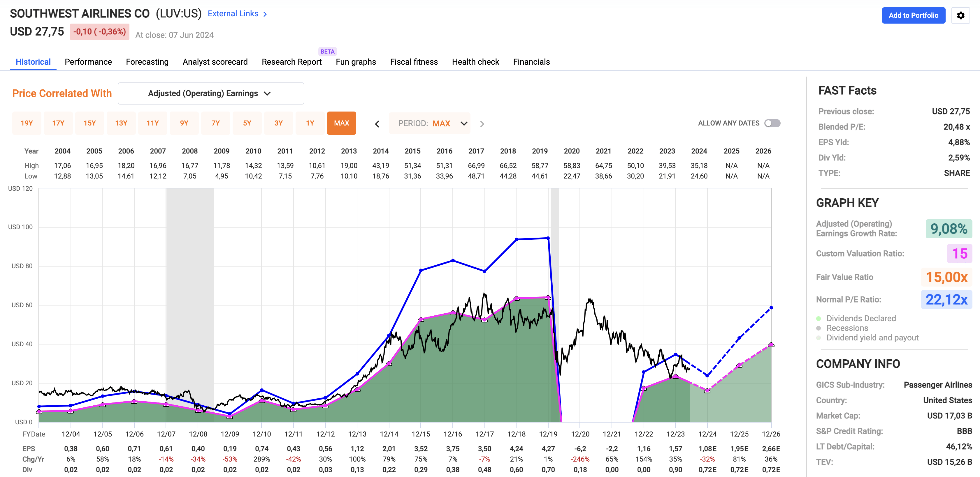980x477 pixels.
Task: Click the Fair Value Ratio 15,00x box
Action: [946, 277]
